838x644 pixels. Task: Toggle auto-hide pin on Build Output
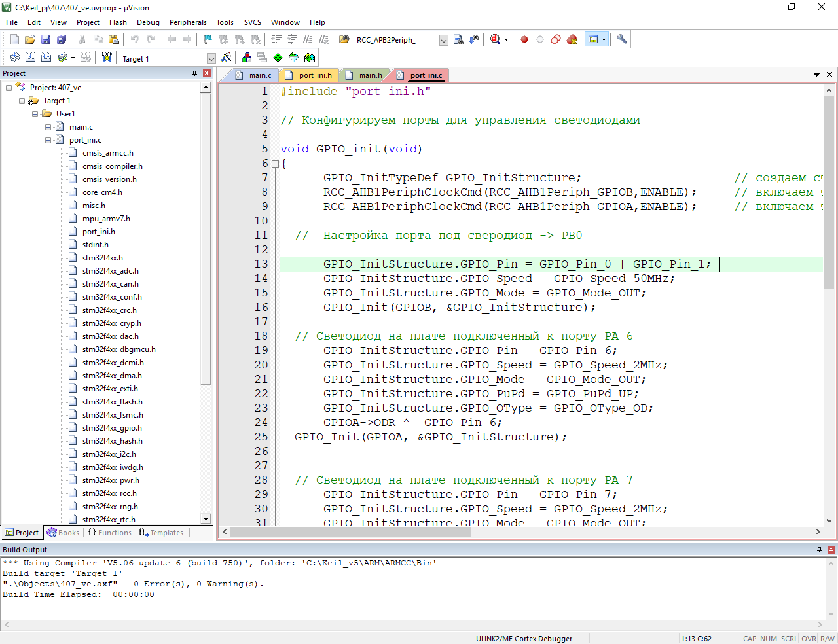819,550
